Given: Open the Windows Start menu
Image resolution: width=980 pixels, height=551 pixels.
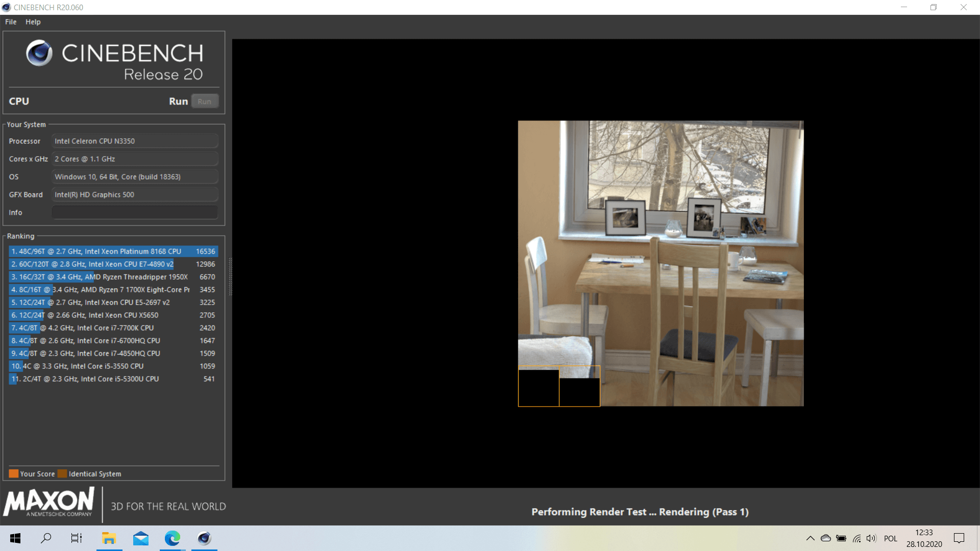Looking at the screenshot, I should click(15, 538).
